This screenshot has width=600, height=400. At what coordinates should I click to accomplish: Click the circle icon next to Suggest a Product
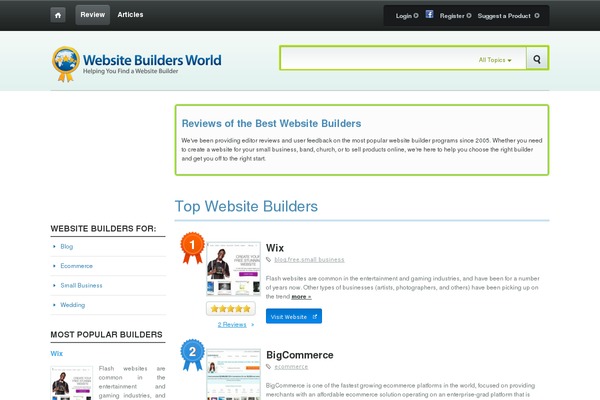tap(537, 16)
